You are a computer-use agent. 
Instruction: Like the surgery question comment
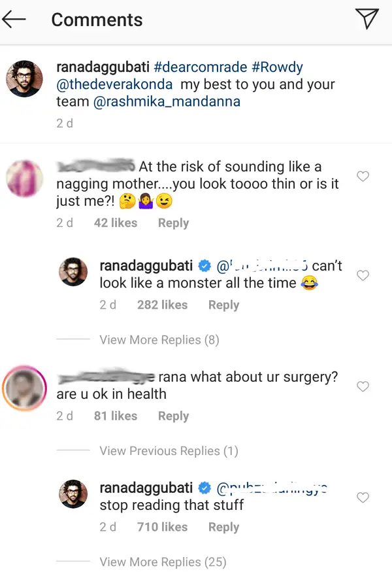coord(363,386)
